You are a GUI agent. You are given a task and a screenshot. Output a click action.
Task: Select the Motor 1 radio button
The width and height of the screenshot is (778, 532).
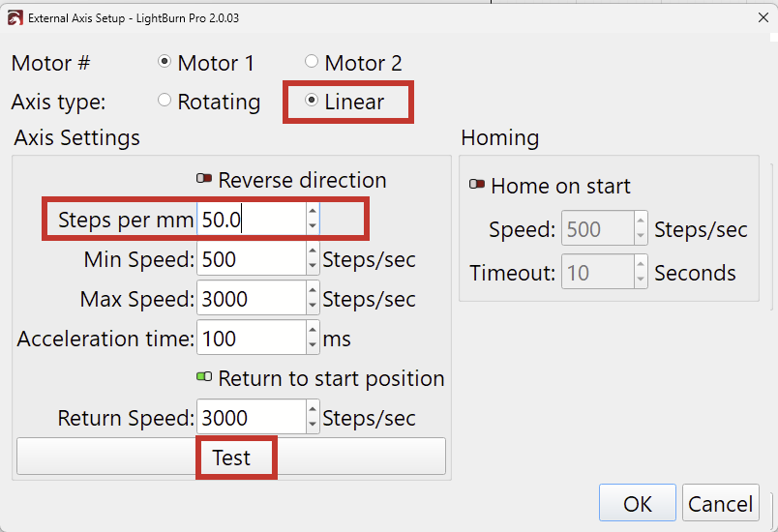165,63
